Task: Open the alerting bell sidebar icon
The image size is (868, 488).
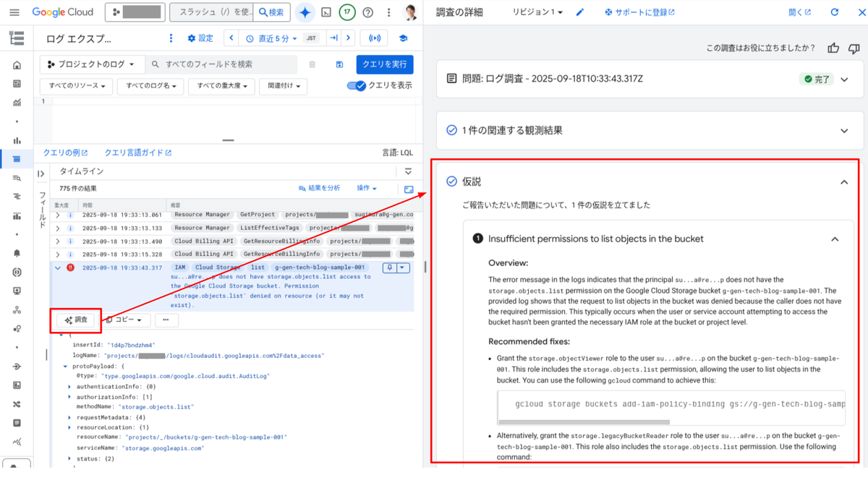Action: coord(17,253)
